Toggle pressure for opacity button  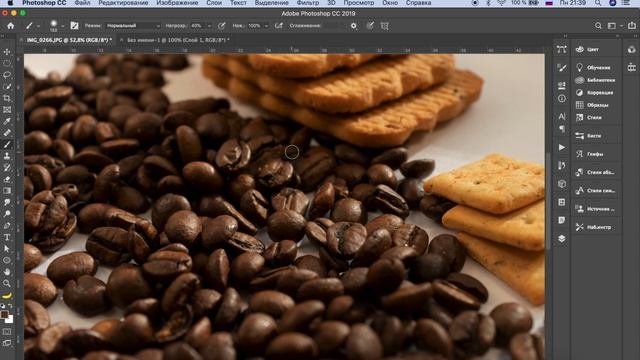point(222,26)
